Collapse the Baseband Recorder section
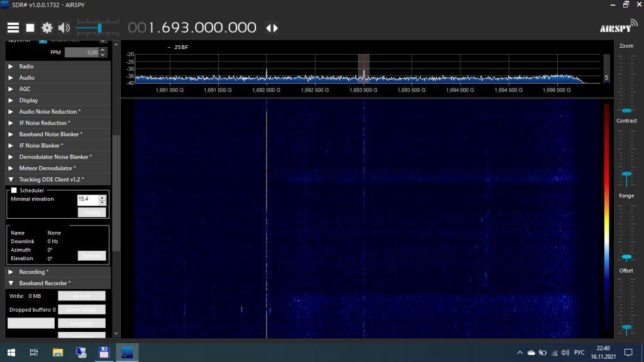Screen dimensions: 644x362 58,283
